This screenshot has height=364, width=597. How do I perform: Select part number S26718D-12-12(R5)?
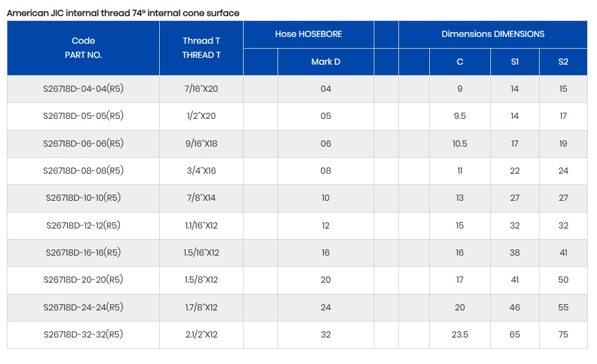[83, 225]
